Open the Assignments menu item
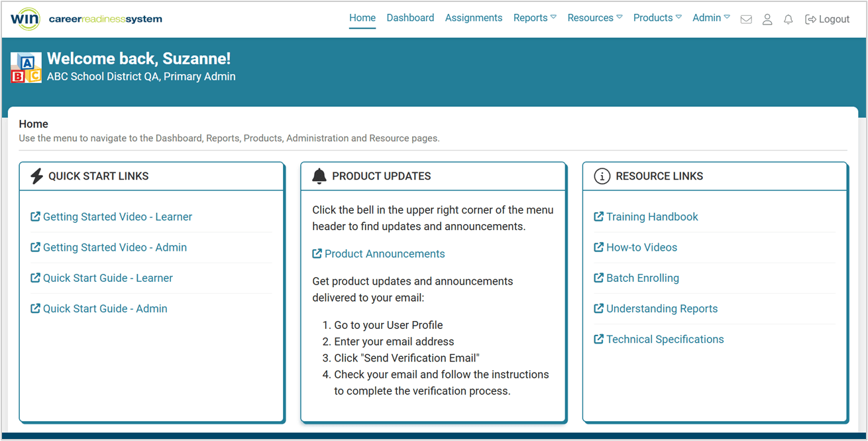 473,18
